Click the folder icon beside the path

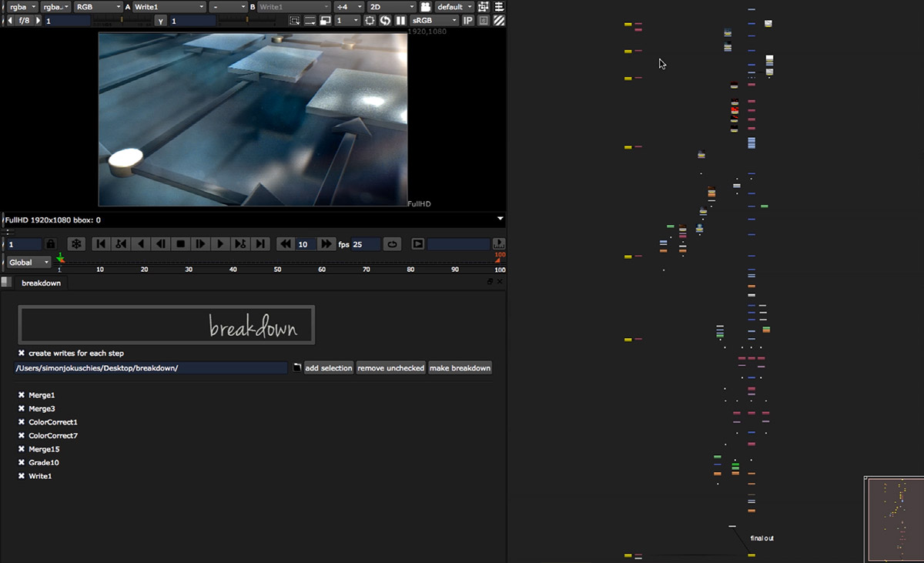tap(296, 368)
